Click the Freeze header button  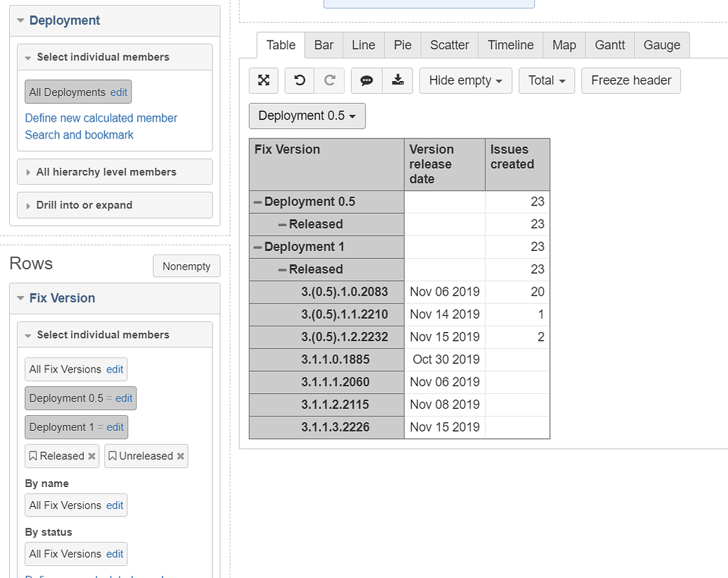[x=631, y=80]
